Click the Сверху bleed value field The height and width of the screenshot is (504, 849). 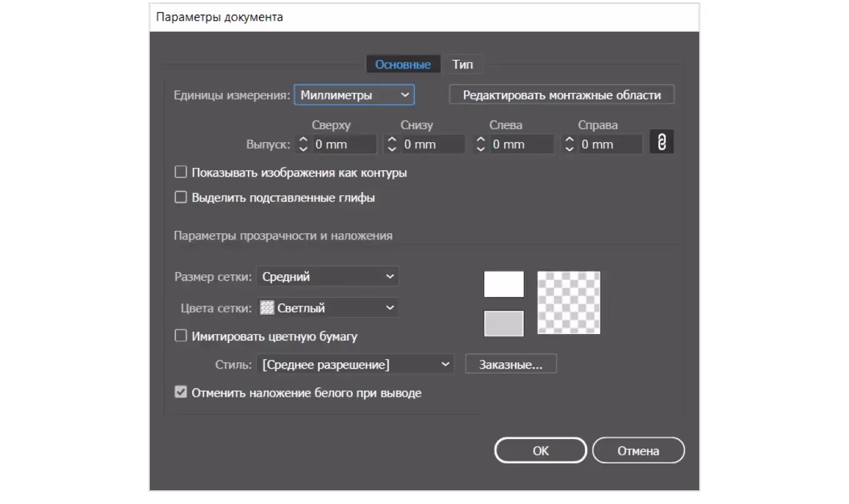(x=345, y=144)
